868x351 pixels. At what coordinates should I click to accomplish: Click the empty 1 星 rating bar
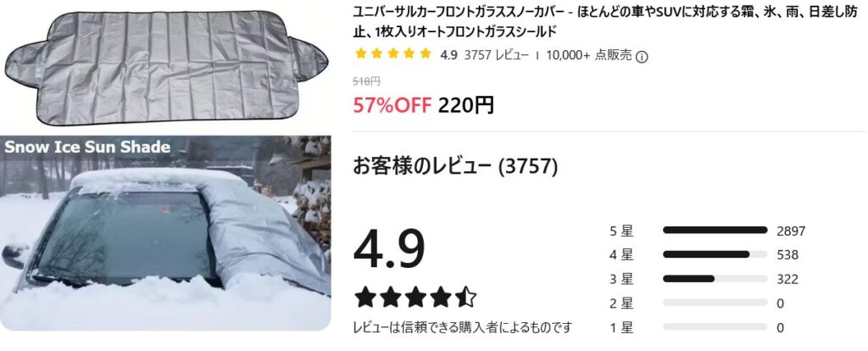(x=715, y=328)
